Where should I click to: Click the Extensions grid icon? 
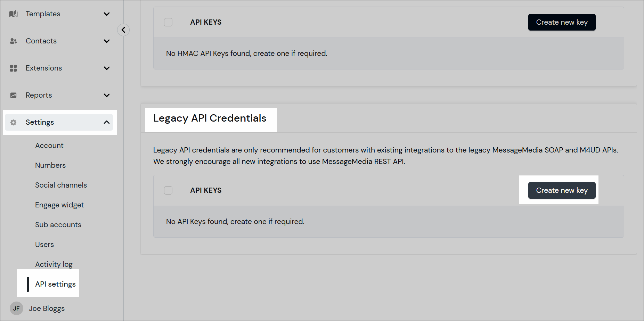coord(13,68)
